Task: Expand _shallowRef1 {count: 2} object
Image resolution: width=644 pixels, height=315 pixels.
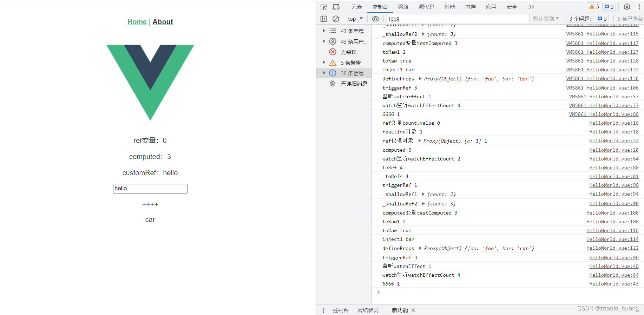Action: tap(423, 194)
